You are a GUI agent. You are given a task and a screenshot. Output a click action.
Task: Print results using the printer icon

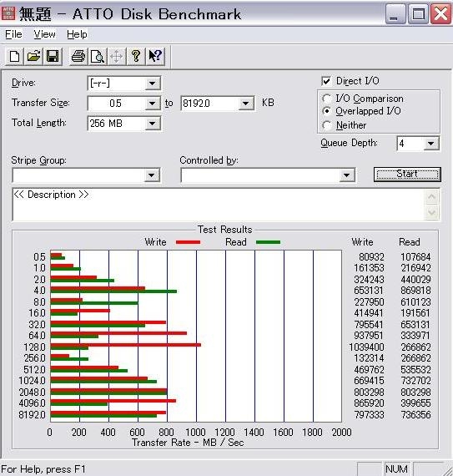tap(78, 57)
